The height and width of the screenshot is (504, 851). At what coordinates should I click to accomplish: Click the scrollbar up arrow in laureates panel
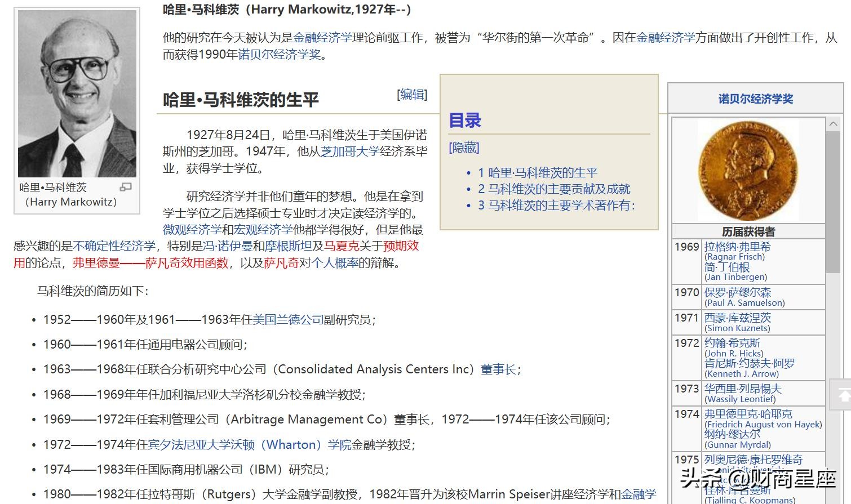833,123
